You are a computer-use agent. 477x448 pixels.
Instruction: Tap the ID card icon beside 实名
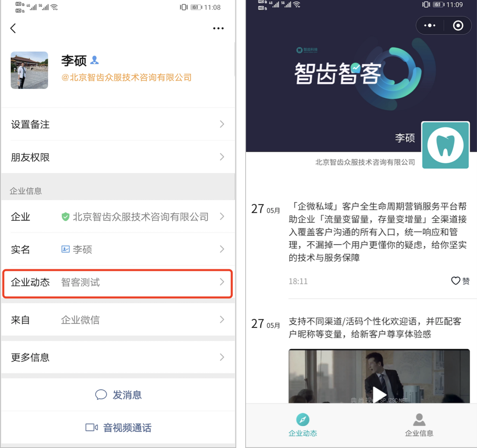coord(66,249)
